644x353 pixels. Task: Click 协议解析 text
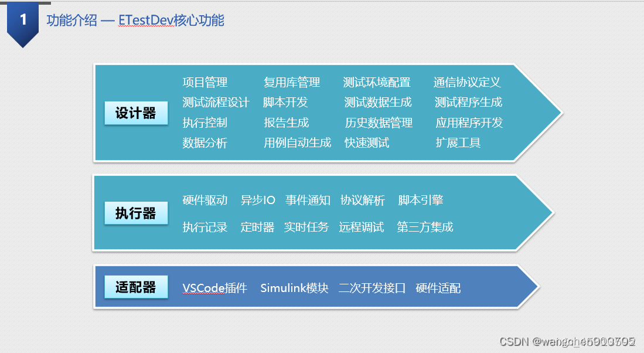pos(363,200)
